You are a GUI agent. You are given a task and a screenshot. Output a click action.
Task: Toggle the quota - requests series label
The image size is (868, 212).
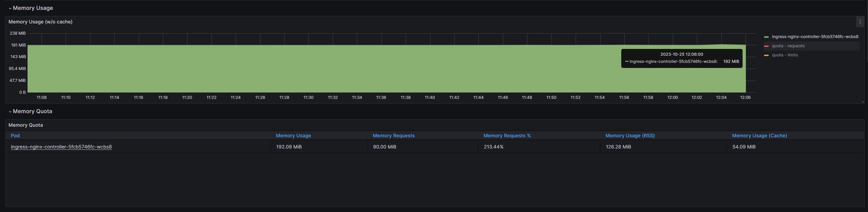click(788, 46)
